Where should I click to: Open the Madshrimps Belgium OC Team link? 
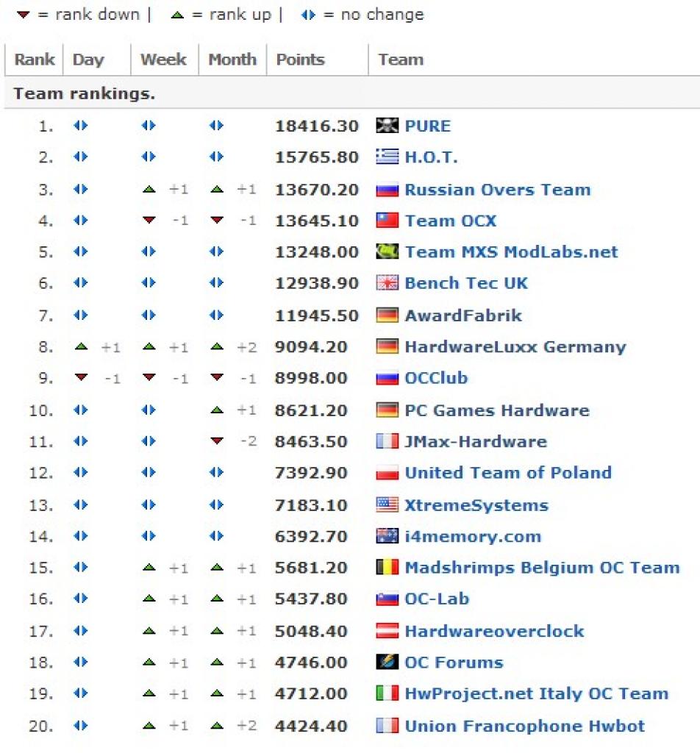pos(542,568)
